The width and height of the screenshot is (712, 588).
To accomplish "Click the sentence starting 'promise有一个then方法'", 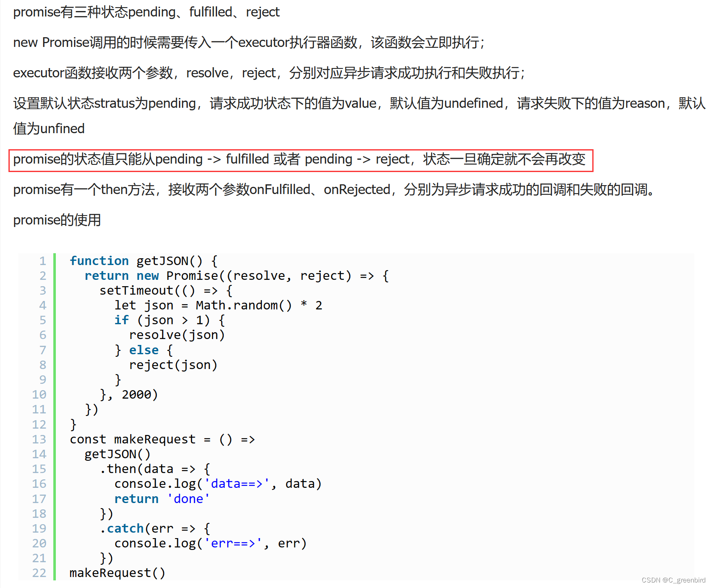I will click(x=334, y=190).
